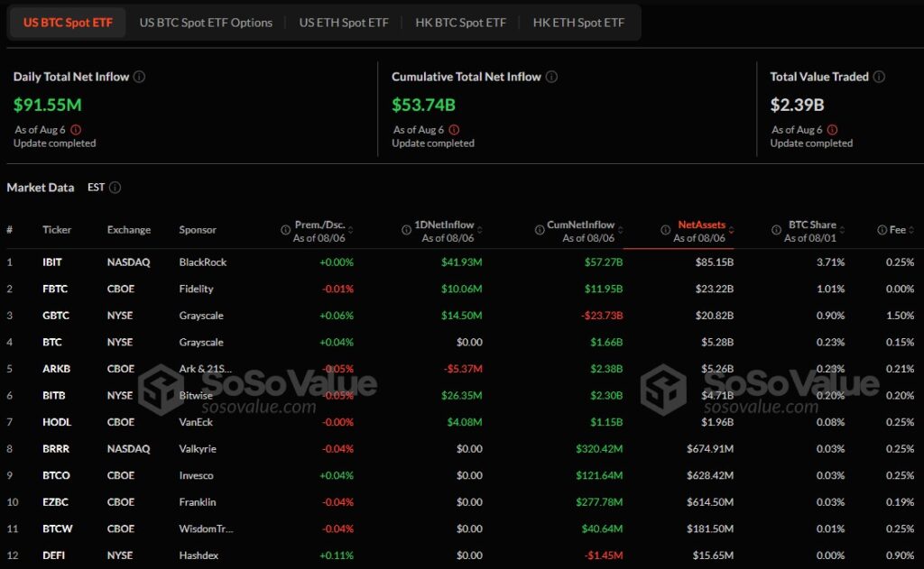Select the BTCW ticker
Image resolution: width=924 pixels, height=569 pixels.
57,528
